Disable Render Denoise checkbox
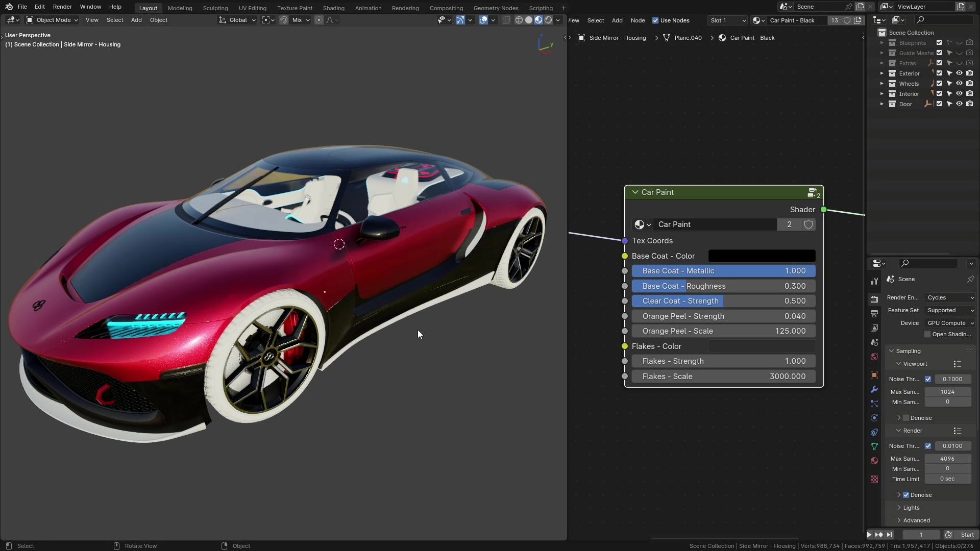 [906, 495]
